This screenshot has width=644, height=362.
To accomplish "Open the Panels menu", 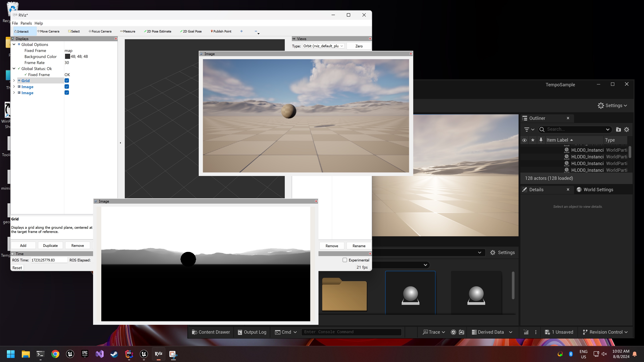I will pos(26,23).
